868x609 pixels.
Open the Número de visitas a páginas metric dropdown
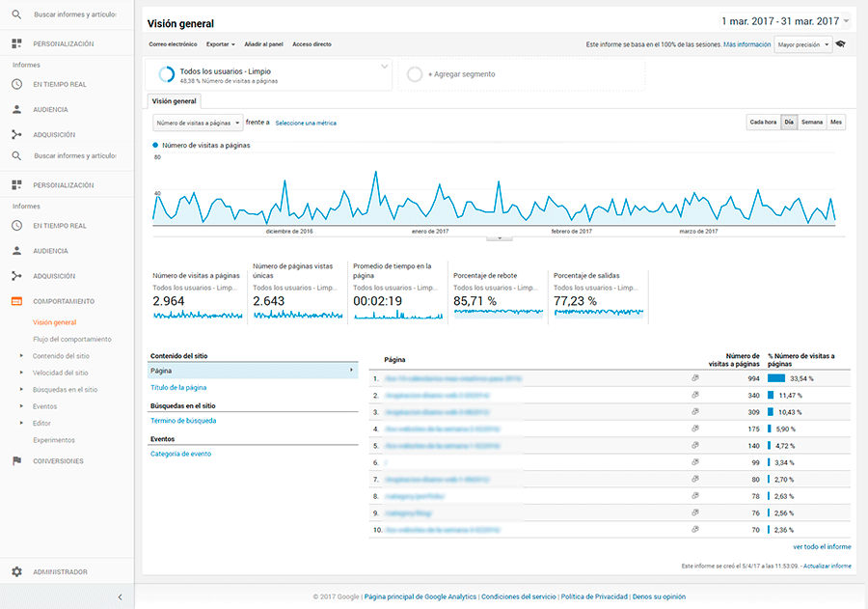(x=198, y=123)
